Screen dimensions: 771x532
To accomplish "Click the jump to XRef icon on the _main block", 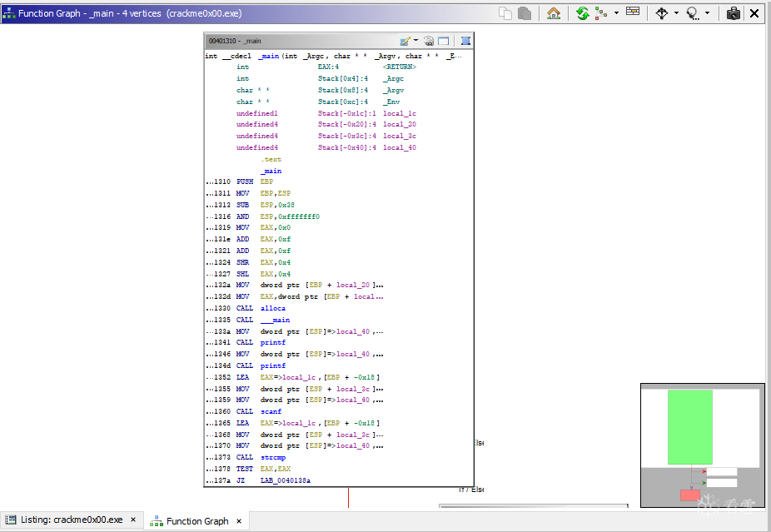I will (429, 41).
